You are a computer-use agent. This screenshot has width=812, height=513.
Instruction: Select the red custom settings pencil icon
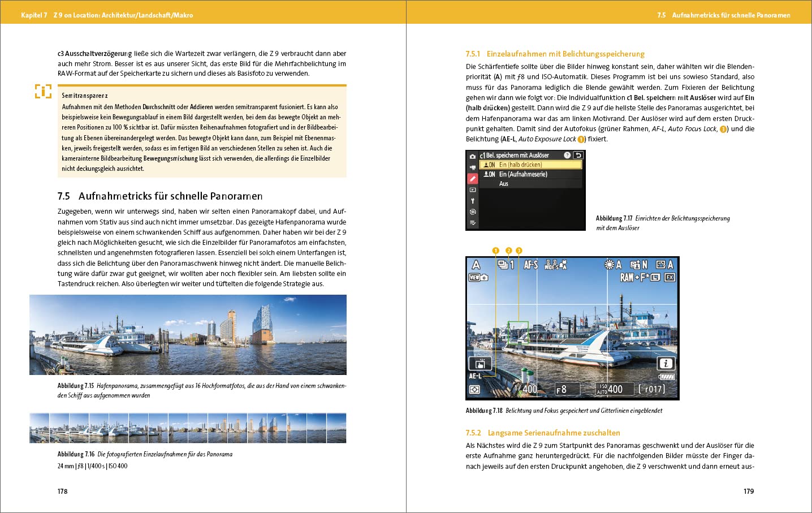tap(473, 178)
